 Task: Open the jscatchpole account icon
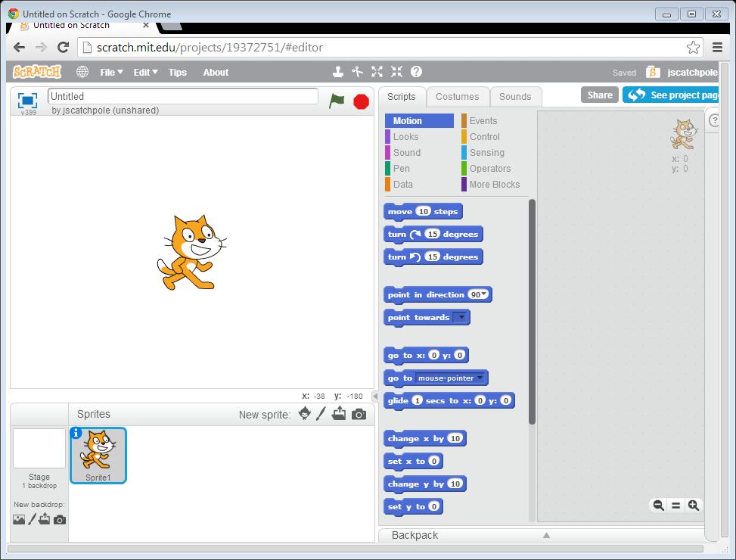[653, 72]
